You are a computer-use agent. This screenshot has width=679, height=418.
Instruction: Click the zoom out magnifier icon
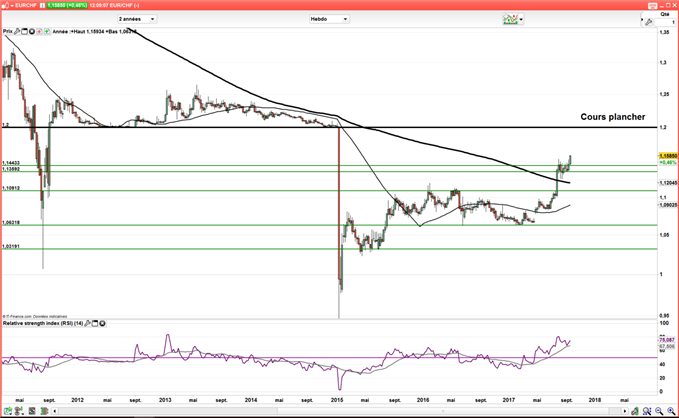pyautogui.click(x=659, y=411)
